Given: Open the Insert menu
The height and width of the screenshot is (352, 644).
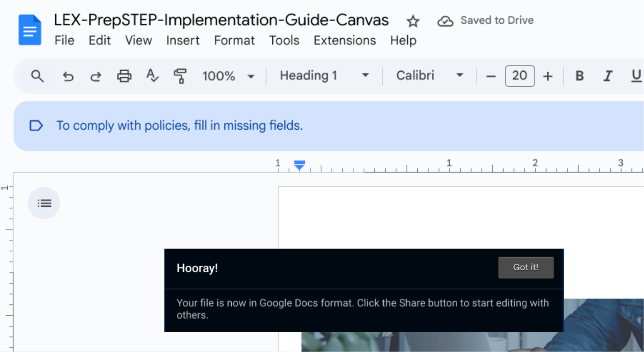Looking at the screenshot, I should coord(183,40).
